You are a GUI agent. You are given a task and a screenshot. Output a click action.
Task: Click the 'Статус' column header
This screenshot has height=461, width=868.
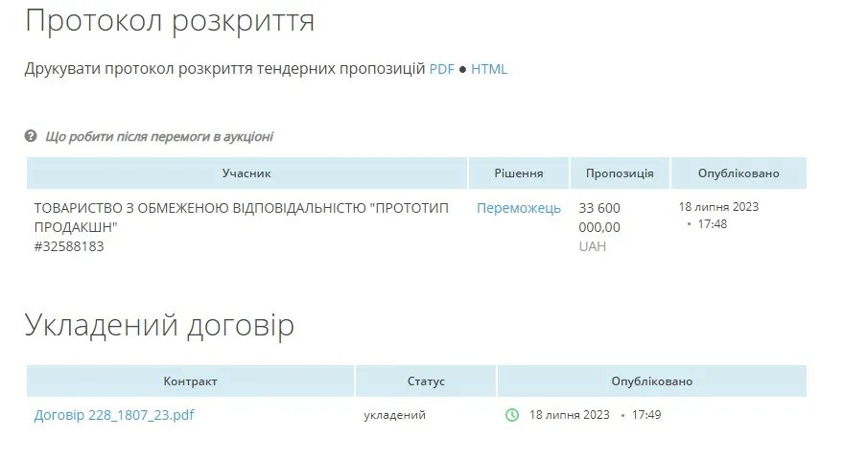click(x=426, y=381)
